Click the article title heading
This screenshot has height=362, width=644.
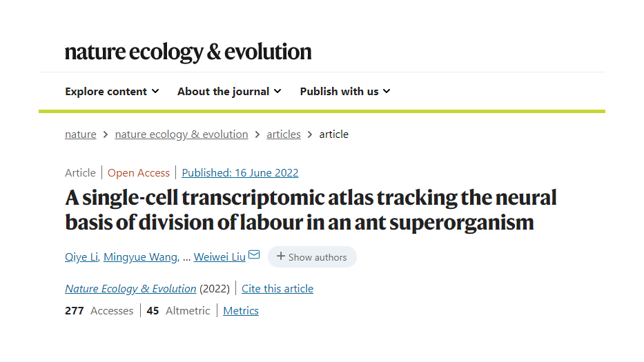pyautogui.click(x=311, y=210)
